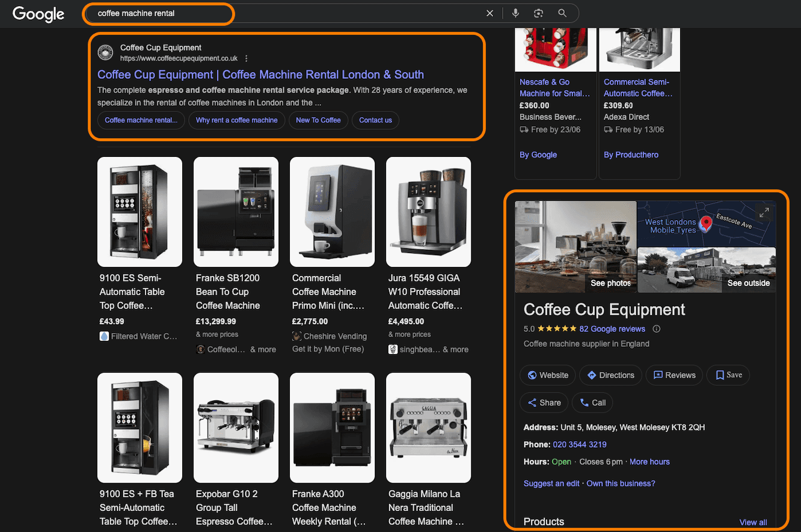
Task: Open Google Lens image search icon
Action: click(538, 13)
